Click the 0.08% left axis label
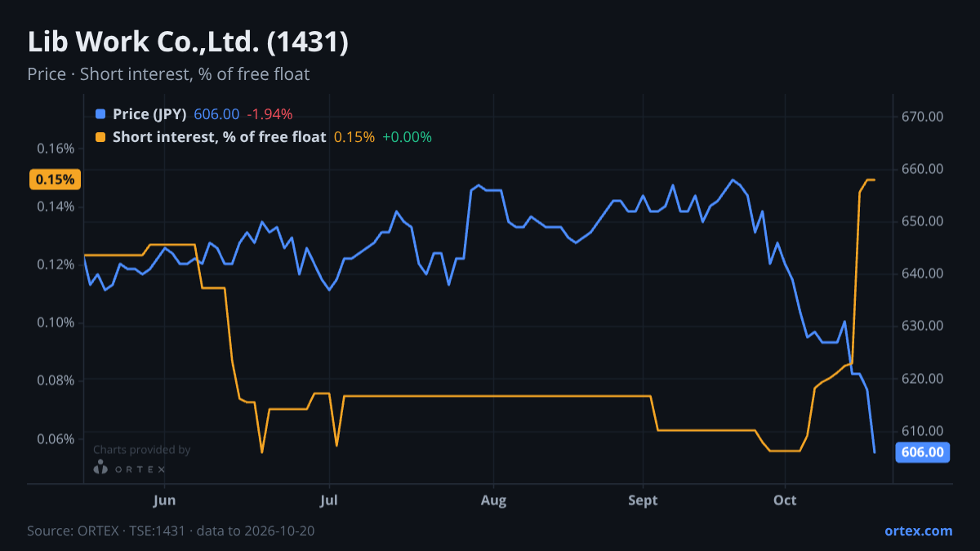Image resolution: width=980 pixels, height=551 pixels. click(56, 380)
